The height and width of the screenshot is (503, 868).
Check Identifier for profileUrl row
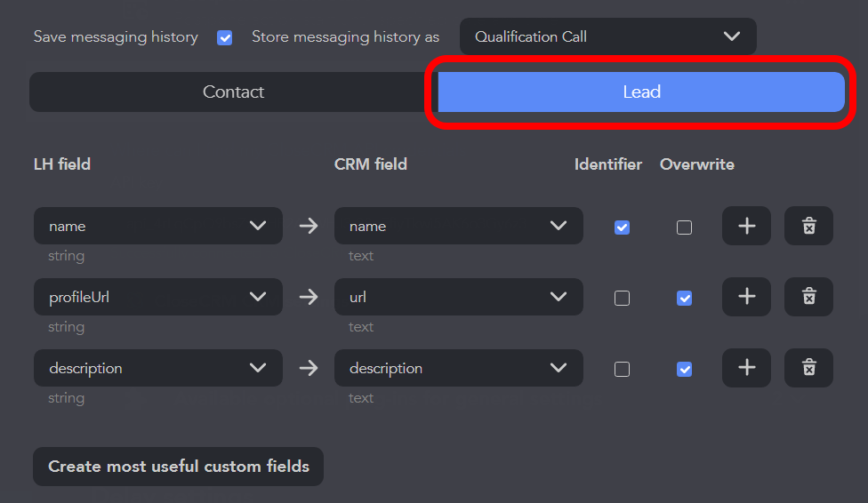point(622,299)
